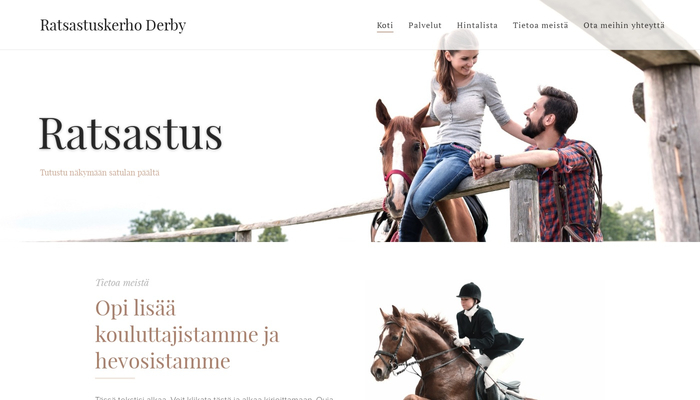Click the rider's black helmet
700x400 pixels.
pyautogui.click(x=469, y=292)
